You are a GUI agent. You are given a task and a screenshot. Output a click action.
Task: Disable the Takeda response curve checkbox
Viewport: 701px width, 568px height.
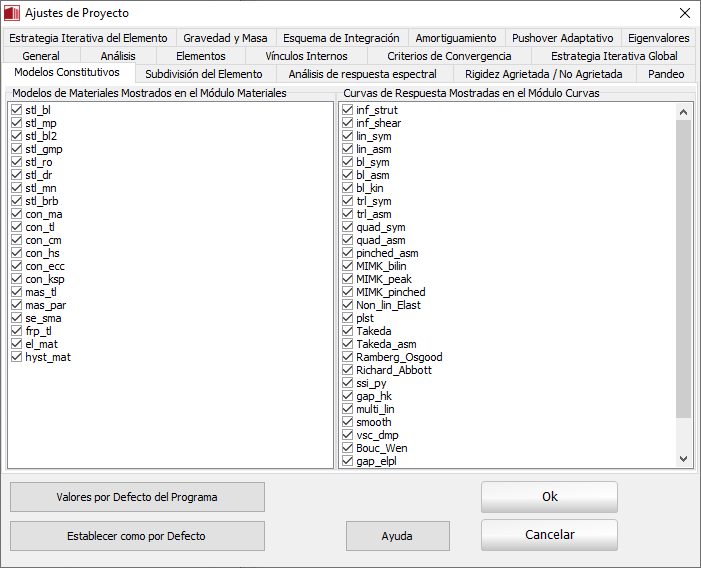coord(347,331)
